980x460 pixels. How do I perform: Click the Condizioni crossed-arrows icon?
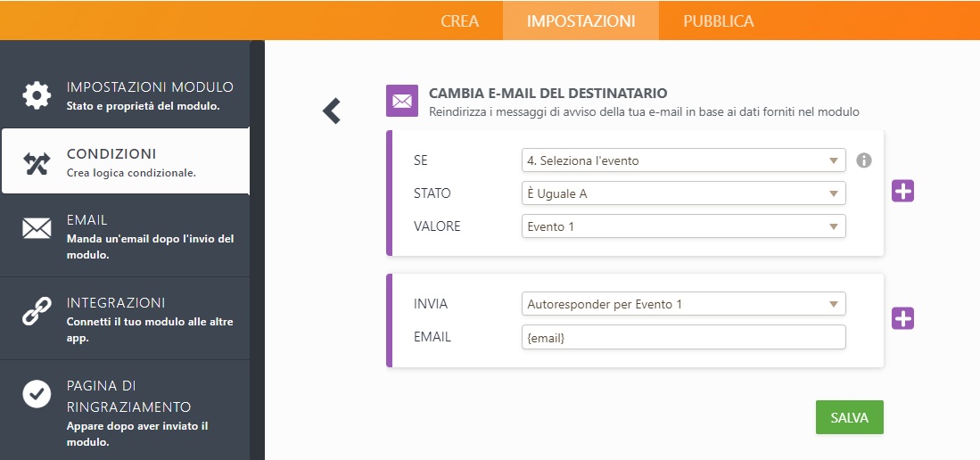pos(37,162)
